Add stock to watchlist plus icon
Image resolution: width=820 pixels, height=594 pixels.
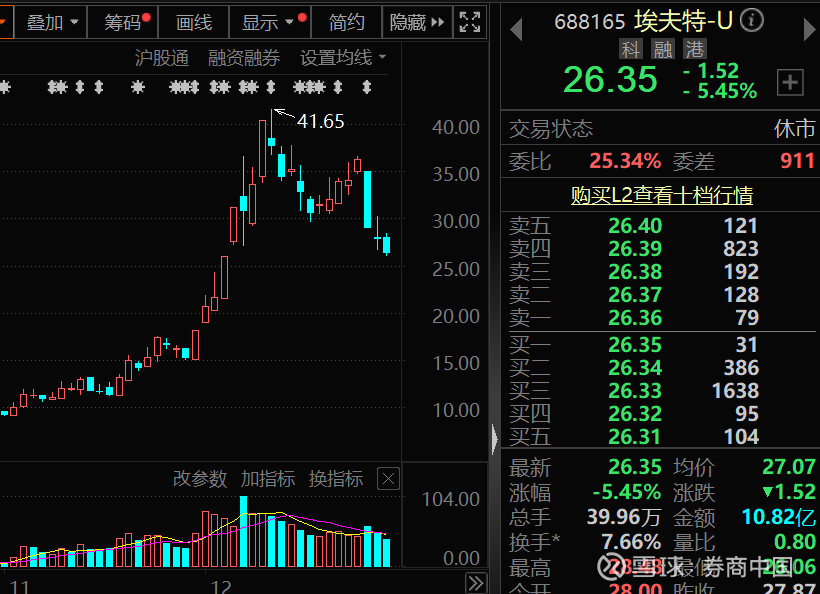click(x=790, y=83)
